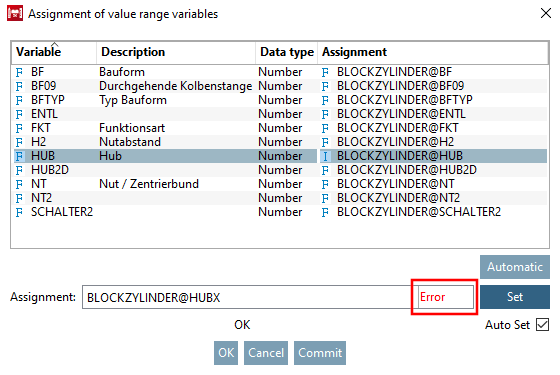Toggle the Auto Set checkbox
This screenshot has height=375, width=560.
tap(542, 325)
